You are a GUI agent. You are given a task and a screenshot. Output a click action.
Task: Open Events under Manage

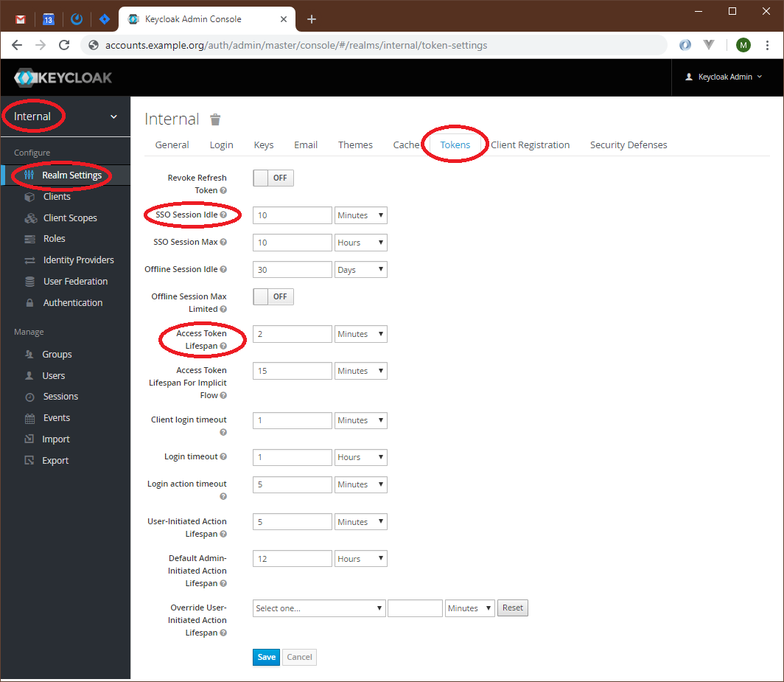click(x=57, y=418)
